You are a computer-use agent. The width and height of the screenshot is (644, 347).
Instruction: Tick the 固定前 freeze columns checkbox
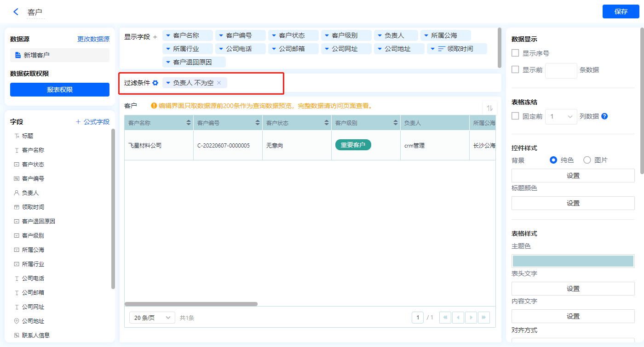[515, 116]
